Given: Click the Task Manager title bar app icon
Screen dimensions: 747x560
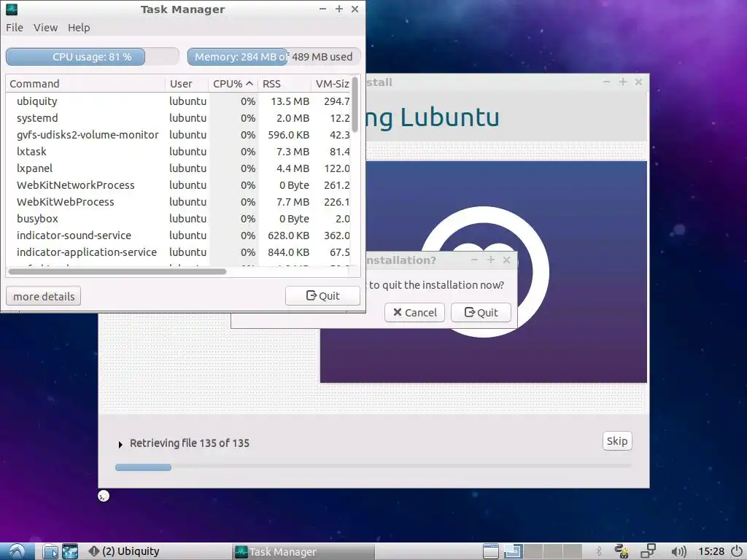Looking at the screenshot, I should (12, 9).
